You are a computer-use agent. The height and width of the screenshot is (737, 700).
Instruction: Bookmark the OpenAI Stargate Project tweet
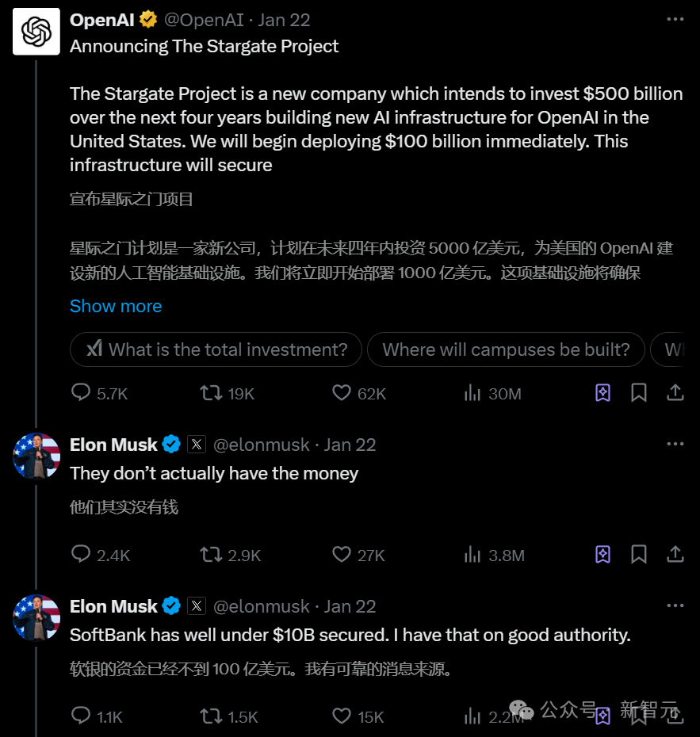click(x=639, y=392)
